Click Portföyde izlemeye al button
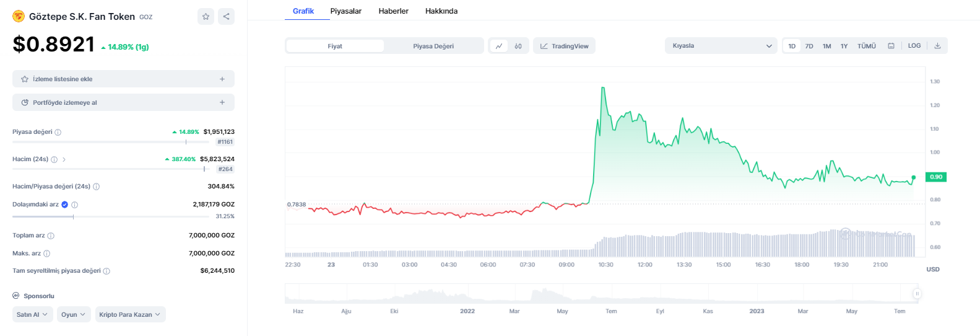 coord(123,102)
